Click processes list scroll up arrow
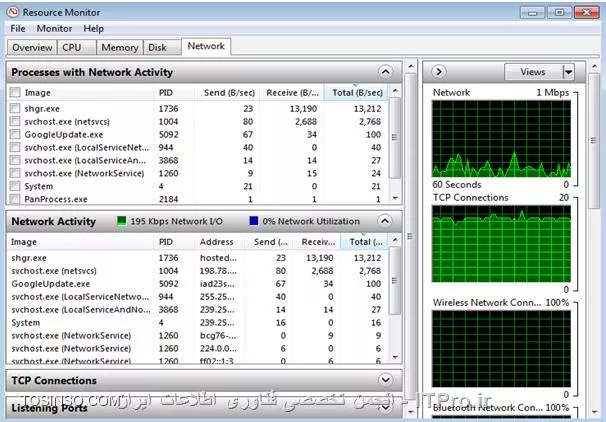The width and height of the screenshot is (606, 422). [395, 91]
